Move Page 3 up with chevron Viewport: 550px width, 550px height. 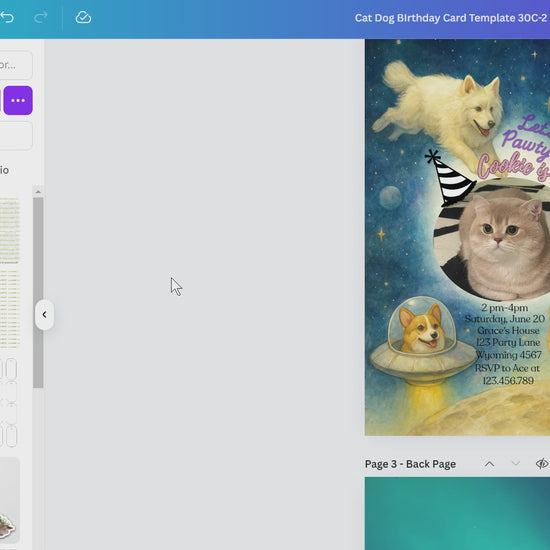489,464
